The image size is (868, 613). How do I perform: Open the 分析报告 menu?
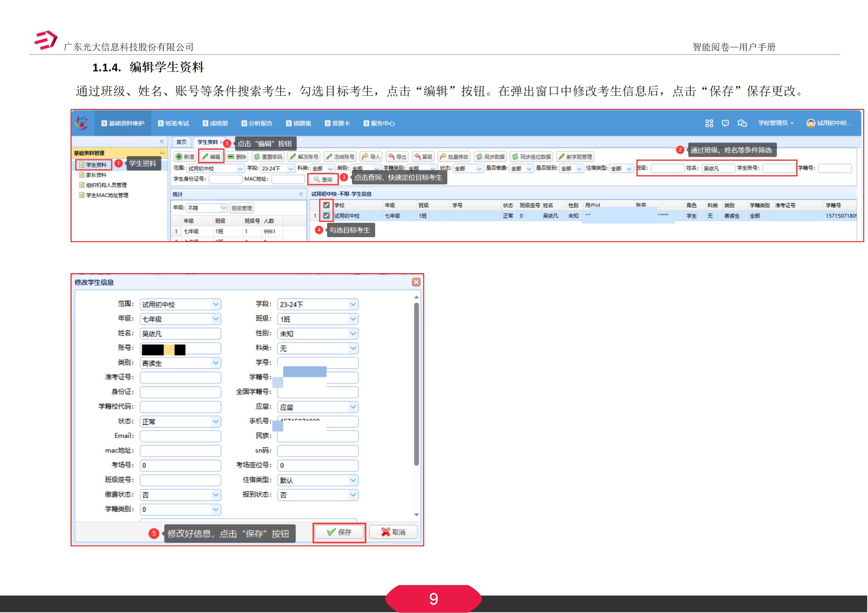[258, 123]
